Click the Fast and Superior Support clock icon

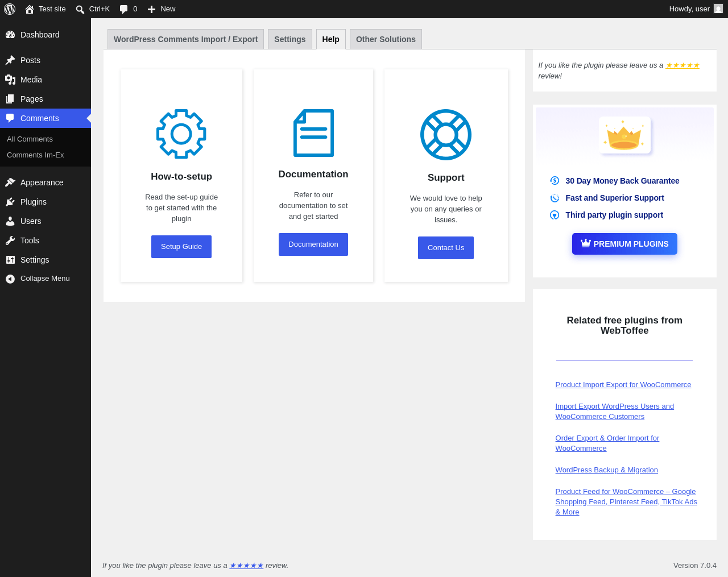pos(555,198)
